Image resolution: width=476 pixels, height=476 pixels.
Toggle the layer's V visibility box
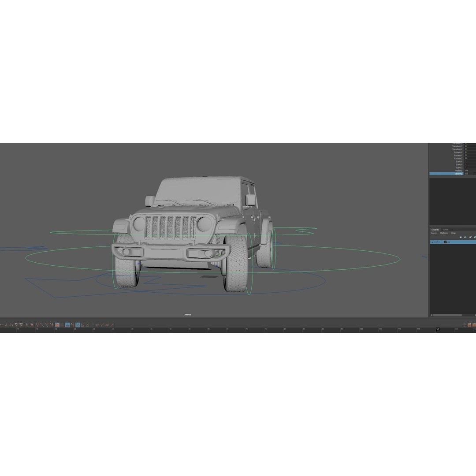point(432,242)
